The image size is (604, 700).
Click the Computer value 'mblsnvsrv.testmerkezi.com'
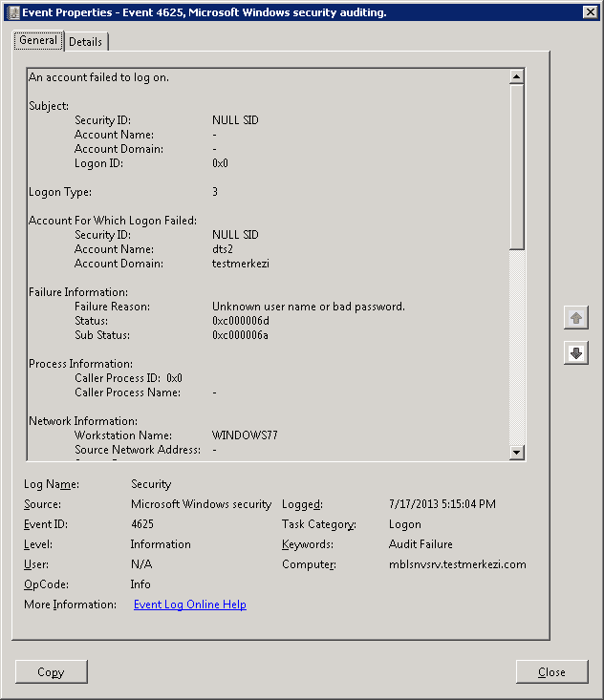(458, 564)
